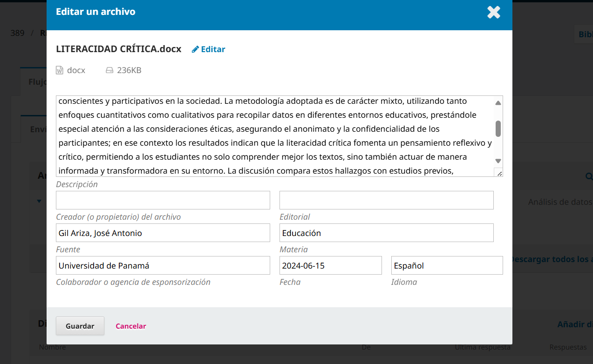Click the docx file type icon
593x364 pixels.
[60, 70]
